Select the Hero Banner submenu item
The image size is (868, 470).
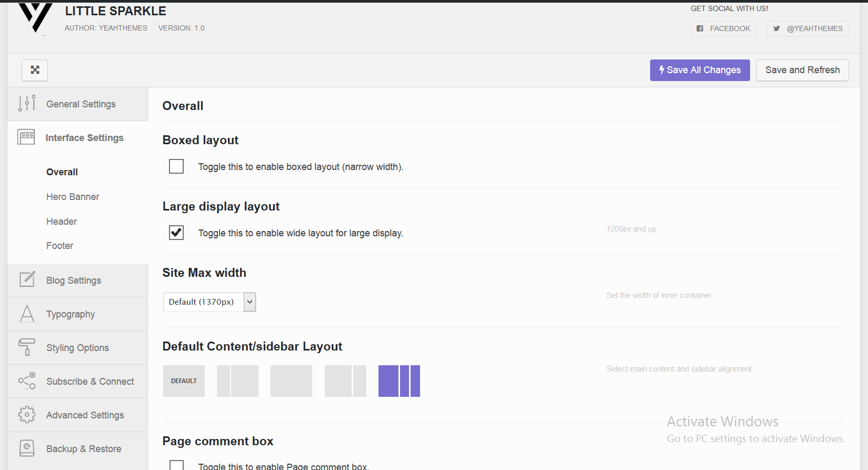click(73, 197)
